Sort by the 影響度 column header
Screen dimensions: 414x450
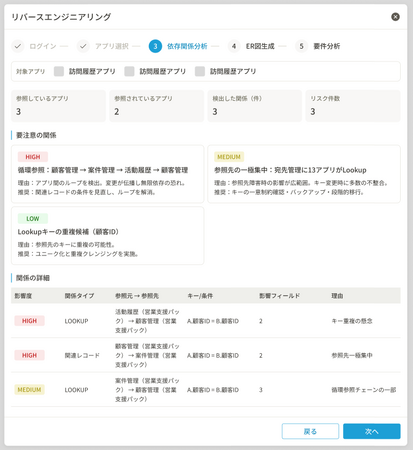coord(23,296)
